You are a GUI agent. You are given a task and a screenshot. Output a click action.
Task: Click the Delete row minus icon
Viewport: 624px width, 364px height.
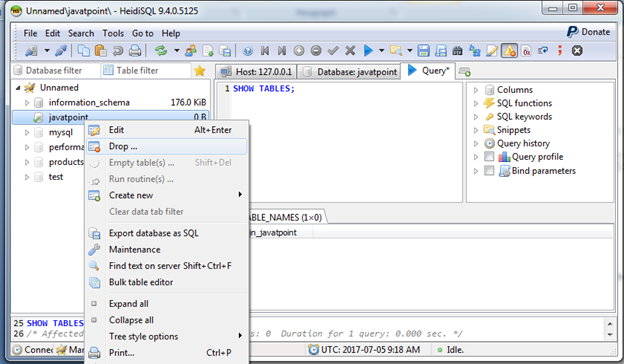(x=316, y=51)
